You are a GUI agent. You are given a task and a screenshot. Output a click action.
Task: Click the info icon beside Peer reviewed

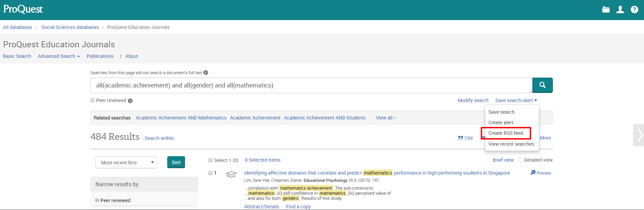point(130,101)
